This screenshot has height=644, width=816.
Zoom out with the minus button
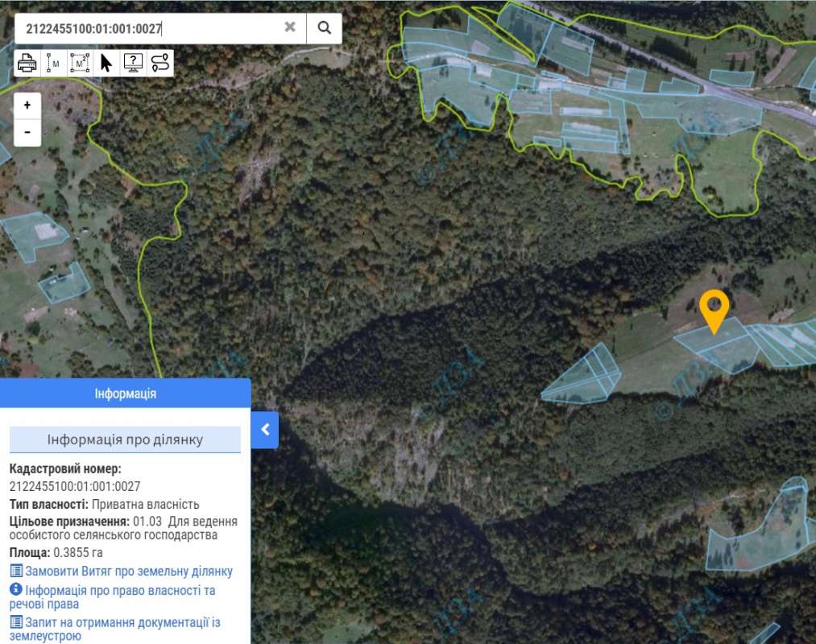[x=27, y=132]
